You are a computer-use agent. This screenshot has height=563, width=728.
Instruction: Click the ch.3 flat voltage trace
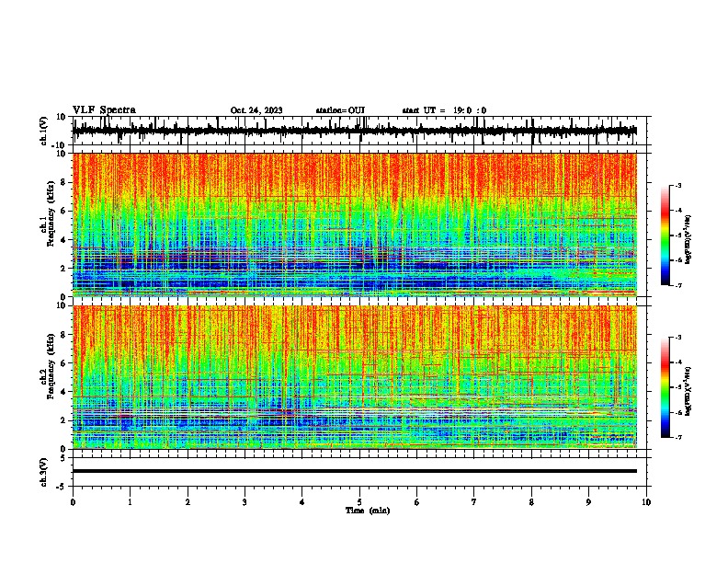tap(355, 471)
